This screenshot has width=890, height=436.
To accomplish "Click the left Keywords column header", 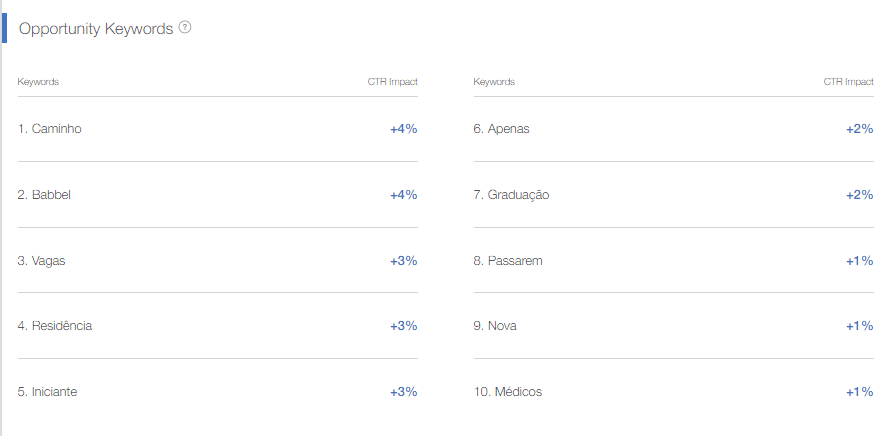I will click(x=38, y=82).
